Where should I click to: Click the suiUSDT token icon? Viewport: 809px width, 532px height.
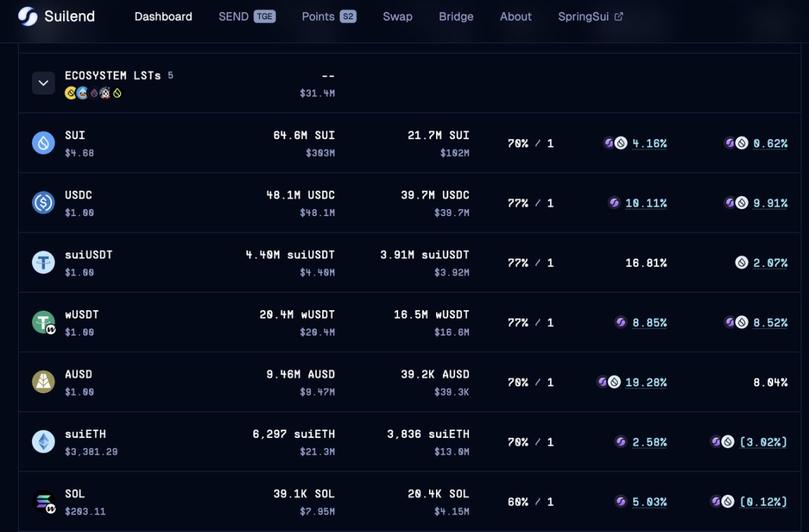[x=44, y=262]
